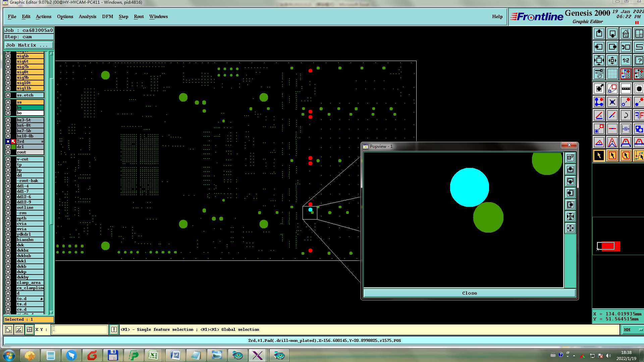Click the exclamation mark icon beside XY field

114,329
